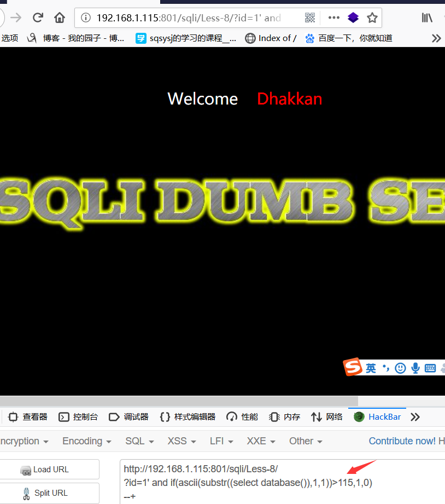Click the Sogou input method S logo

click(x=353, y=367)
